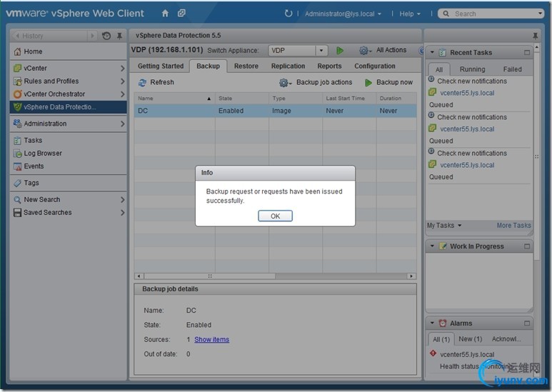Click the New Search magnifier icon
552x392 pixels.
tap(17, 199)
